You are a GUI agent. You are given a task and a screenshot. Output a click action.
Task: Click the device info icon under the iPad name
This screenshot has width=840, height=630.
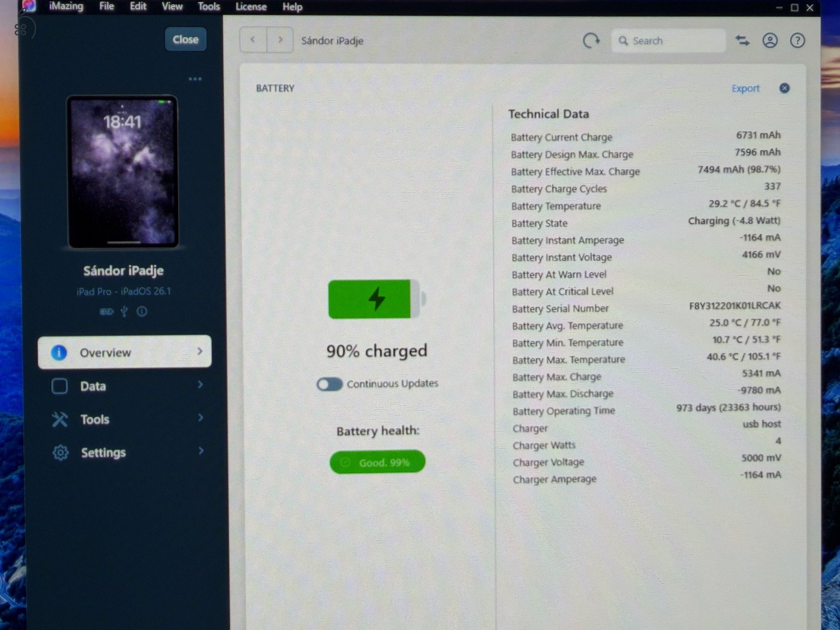(142, 311)
